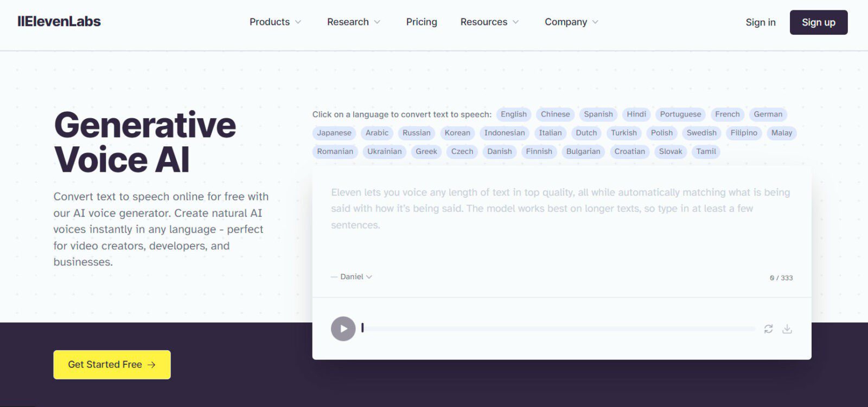
Task: Select the English language pill
Action: [x=513, y=114]
